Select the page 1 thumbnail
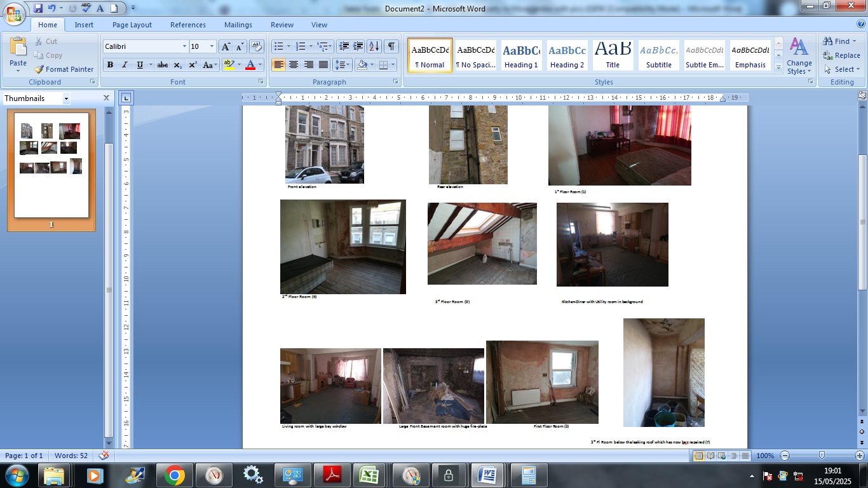The height and width of the screenshot is (488, 868). point(51,165)
